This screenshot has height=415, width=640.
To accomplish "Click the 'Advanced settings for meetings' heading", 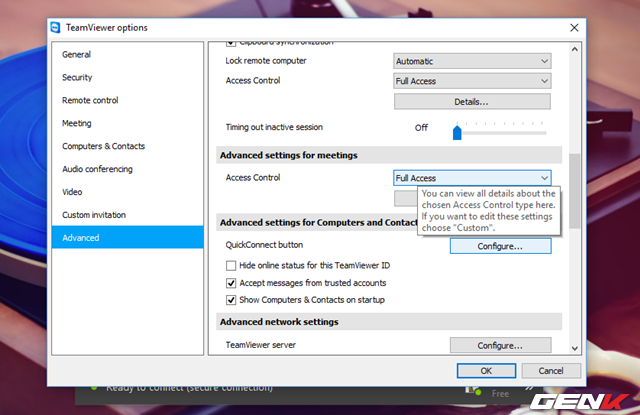I will [x=289, y=155].
